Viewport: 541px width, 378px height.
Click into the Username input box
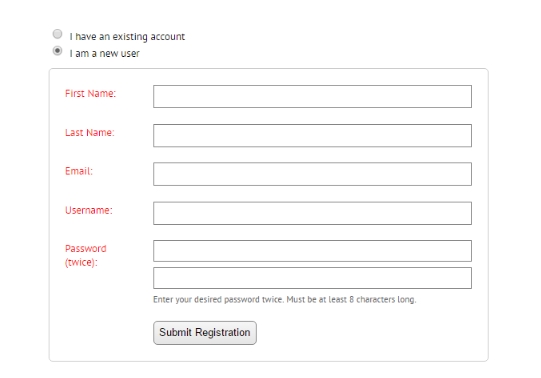click(x=312, y=213)
